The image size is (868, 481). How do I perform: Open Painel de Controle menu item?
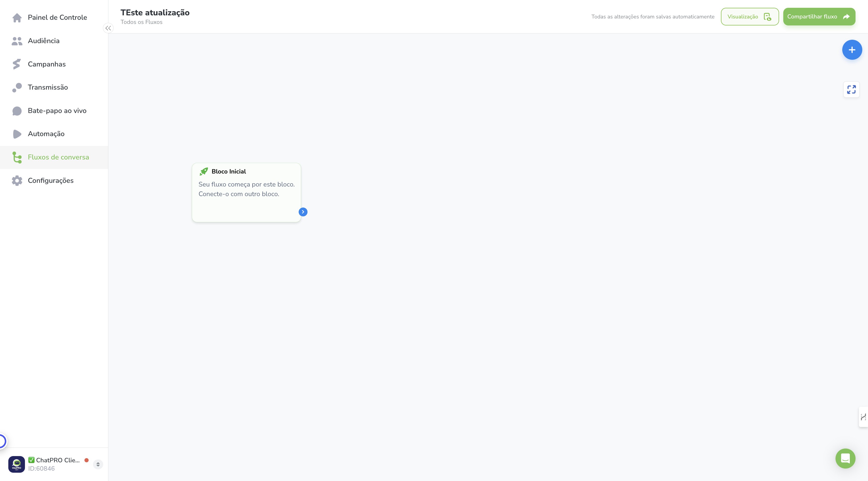click(x=54, y=17)
